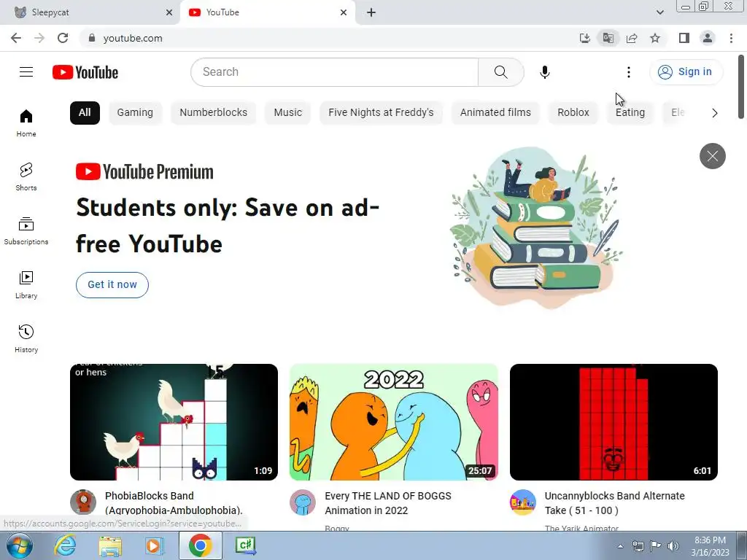Go to Home in the sidebar
The width and height of the screenshot is (747, 560).
click(26, 122)
